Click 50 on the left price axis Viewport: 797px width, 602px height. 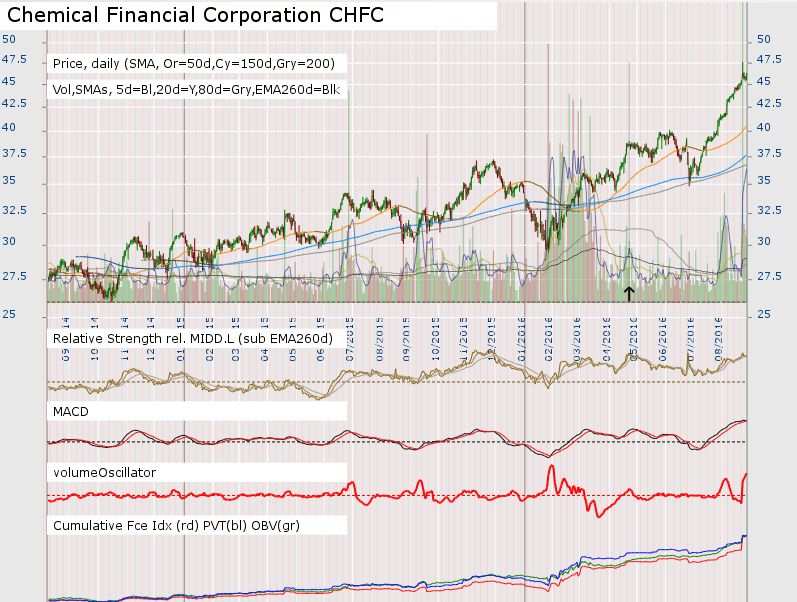(x=9, y=39)
